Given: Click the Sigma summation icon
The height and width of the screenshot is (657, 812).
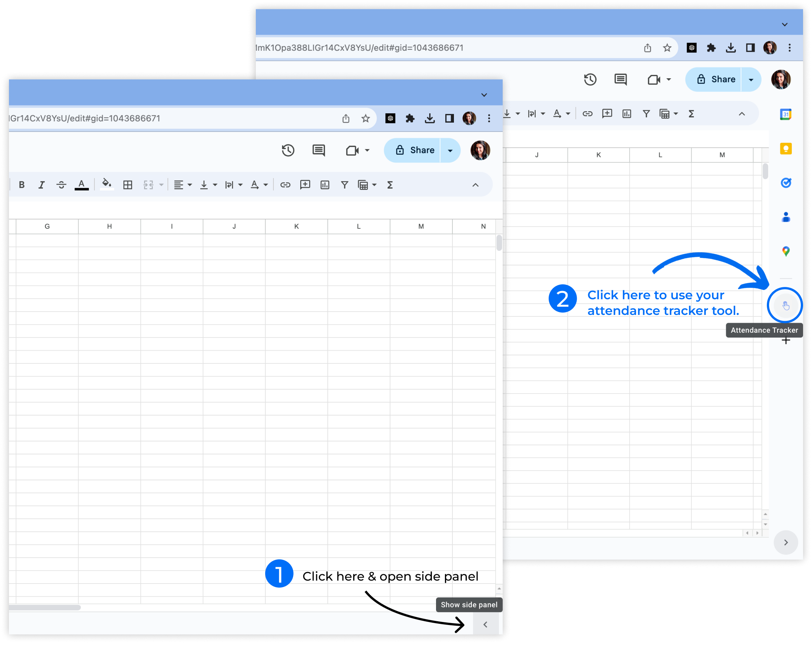Looking at the screenshot, I should (x=390, y=184).
